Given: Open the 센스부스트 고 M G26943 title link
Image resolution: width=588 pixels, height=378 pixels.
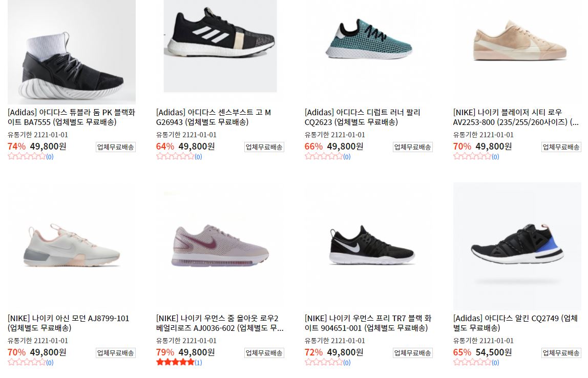Looking at the screenshot, I should pyautogui.click(x=214, y=117).
